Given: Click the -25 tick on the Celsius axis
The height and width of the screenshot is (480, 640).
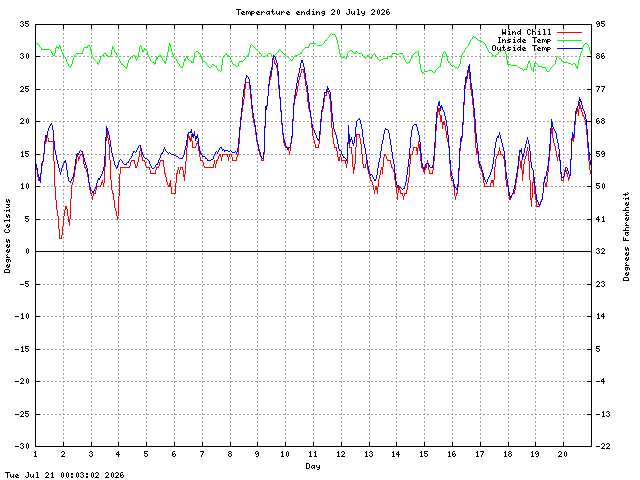Looking at the screenshot, I should click(x=22, y=414).
